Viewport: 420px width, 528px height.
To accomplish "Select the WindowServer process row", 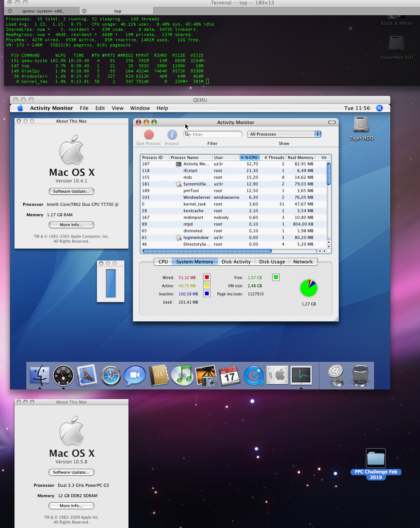I will click(x=234, y=197).
